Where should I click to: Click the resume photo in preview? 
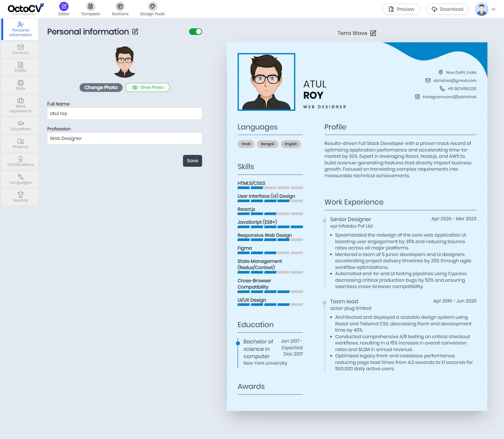(266, 82)
